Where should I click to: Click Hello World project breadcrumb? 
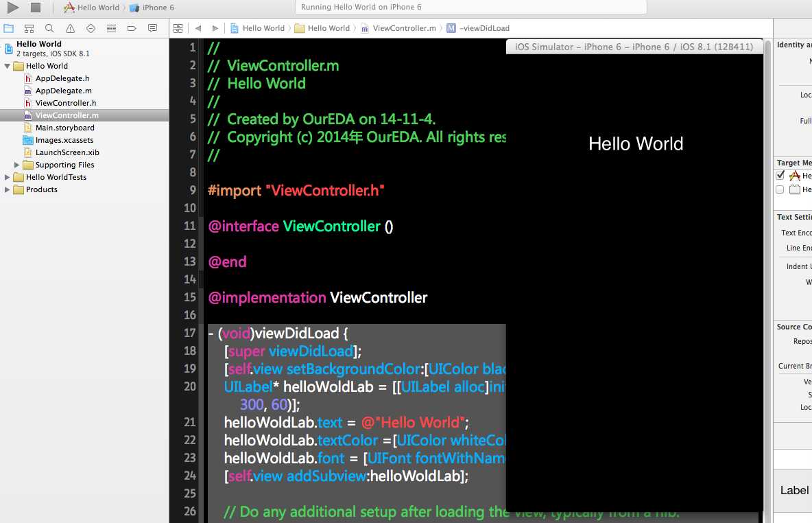257,29
